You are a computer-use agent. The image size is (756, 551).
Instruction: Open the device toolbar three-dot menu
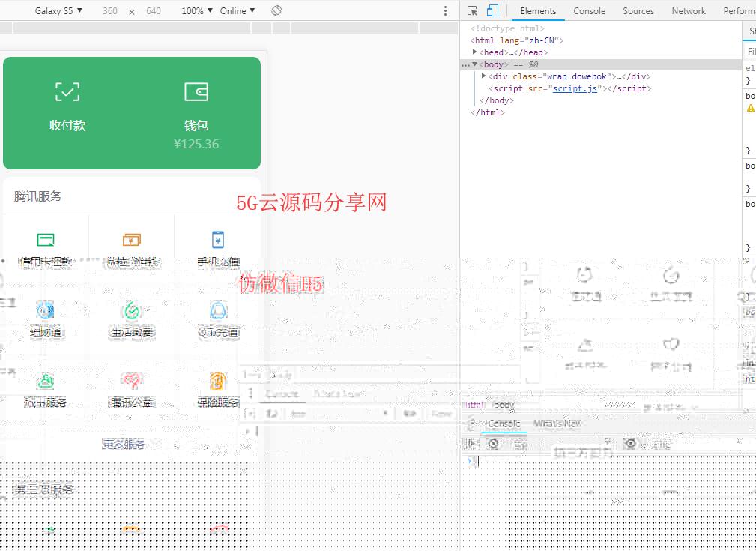[445, 10]
